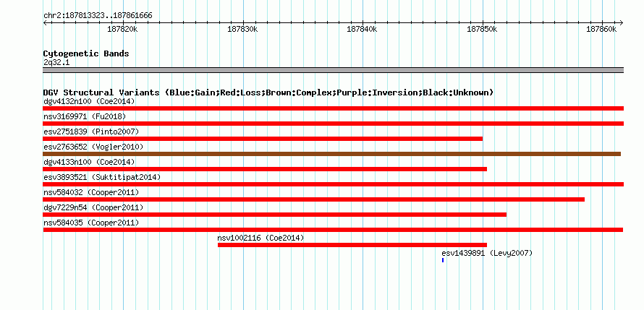The image size is (644, 310).
Task: Click the 187830k ruler tick label
Action: click(x=242, y=29)
